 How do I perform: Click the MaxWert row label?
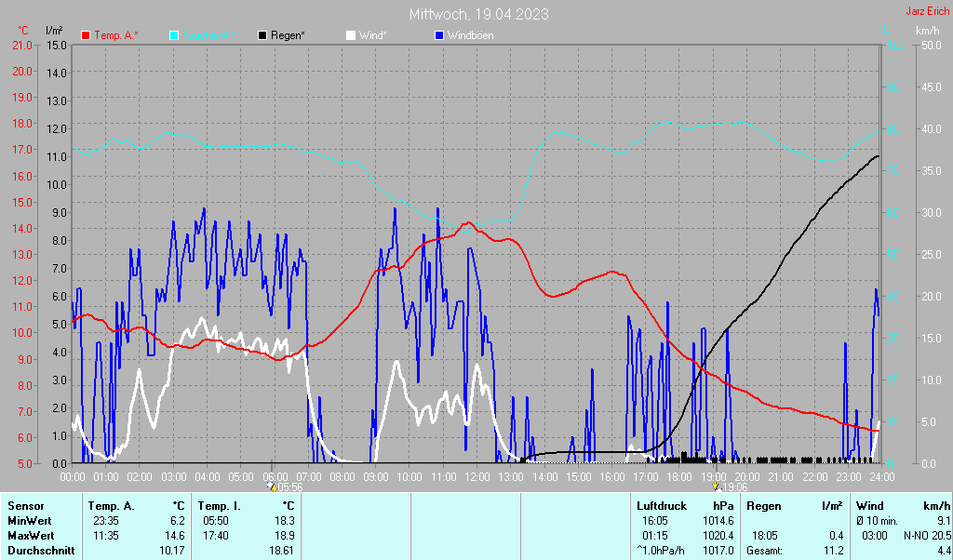click(29, 536)
